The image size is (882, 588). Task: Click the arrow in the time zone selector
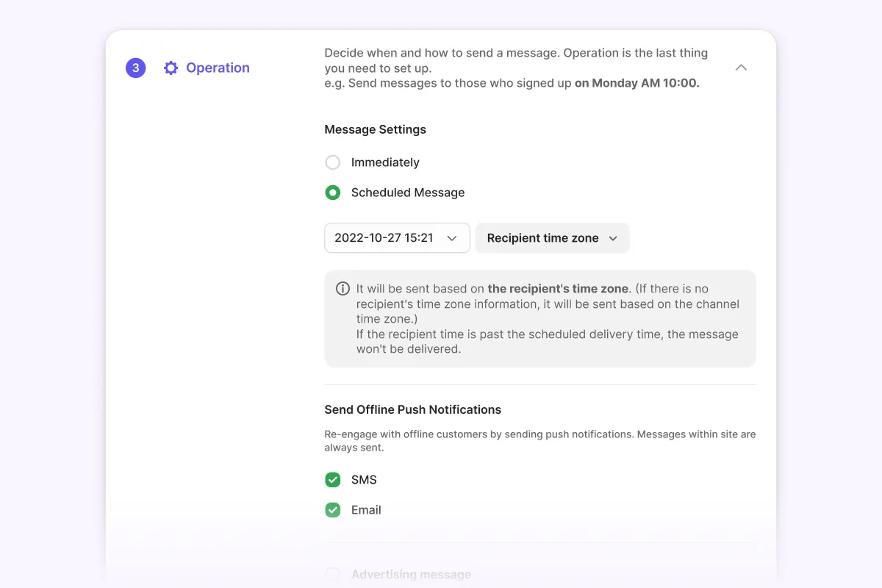tap(613, 238)
